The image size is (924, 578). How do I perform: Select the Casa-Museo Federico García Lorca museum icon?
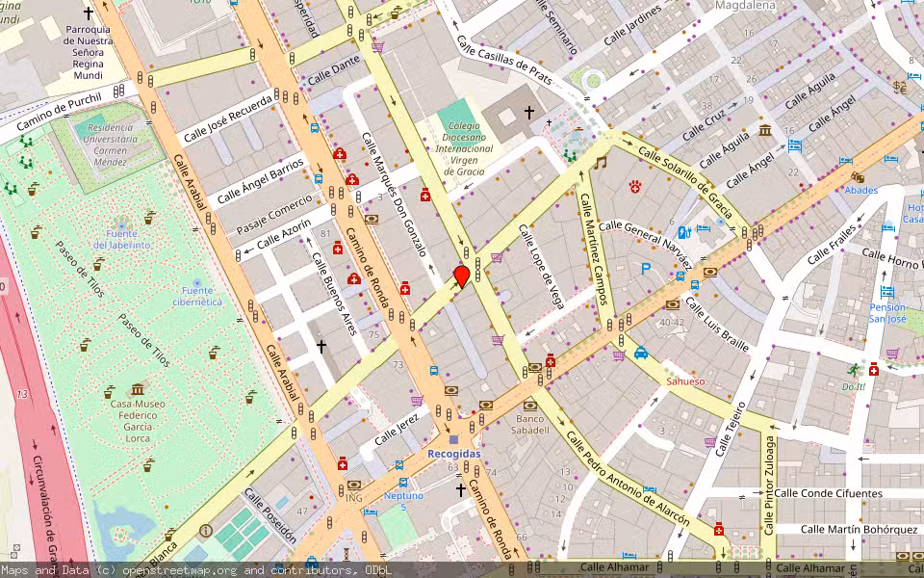click(x=138, y=389)
